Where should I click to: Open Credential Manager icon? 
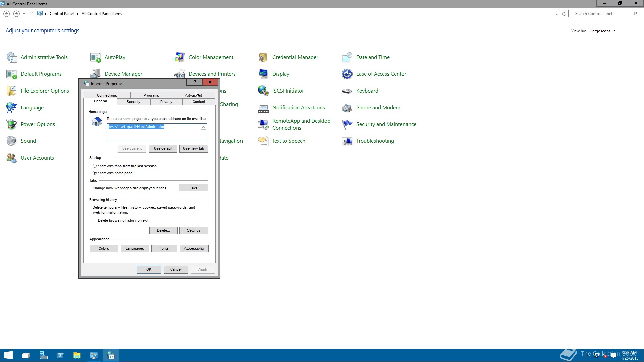tap(263, 57)
